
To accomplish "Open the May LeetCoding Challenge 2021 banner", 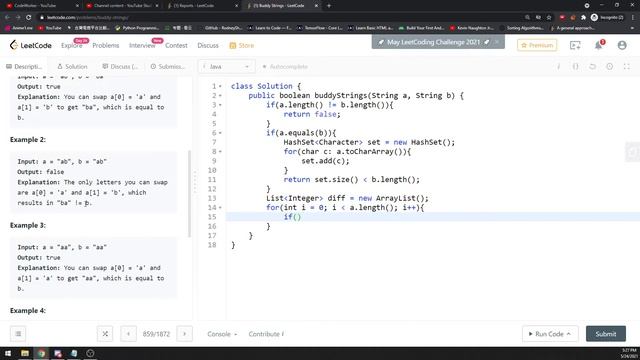I will click(433, 42).
